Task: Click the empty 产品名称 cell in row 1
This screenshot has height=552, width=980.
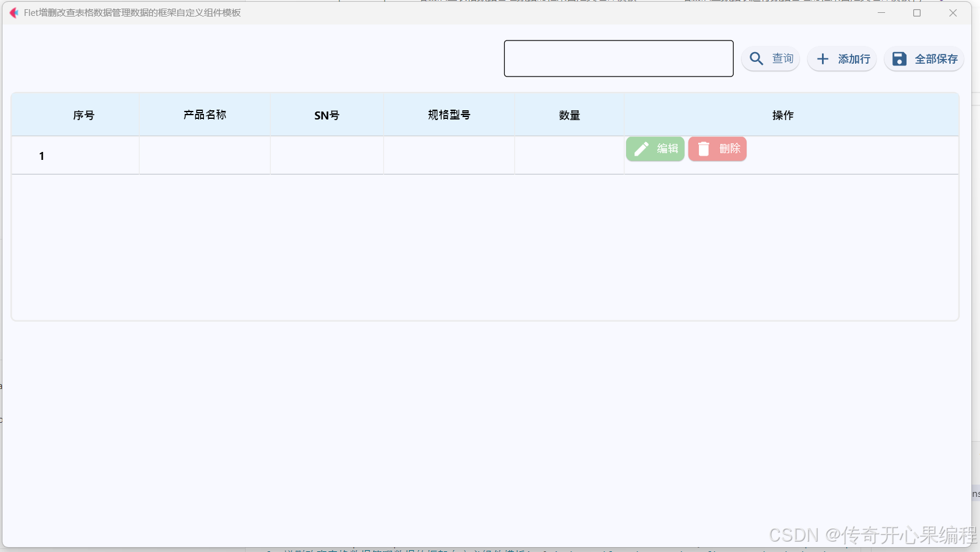Action: pos(205,156)
